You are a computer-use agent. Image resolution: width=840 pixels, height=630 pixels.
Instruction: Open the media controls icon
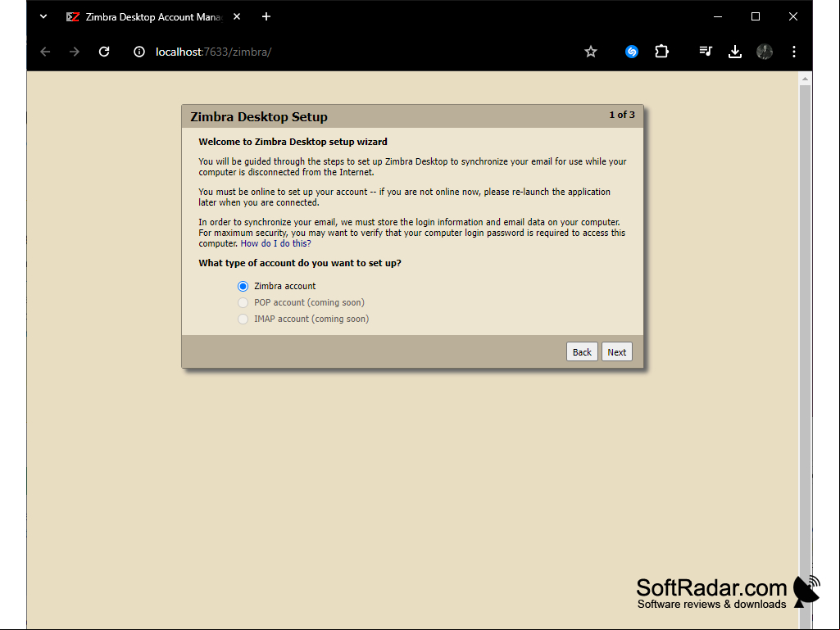[x=706, y=52]
